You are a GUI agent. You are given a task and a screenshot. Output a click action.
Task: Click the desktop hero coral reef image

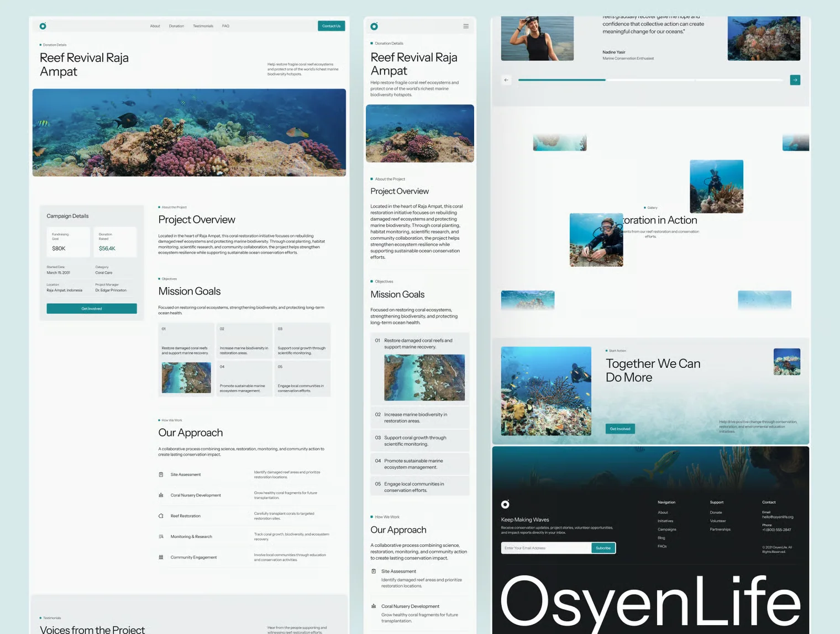pyautogui.click(x=189, y=133)
